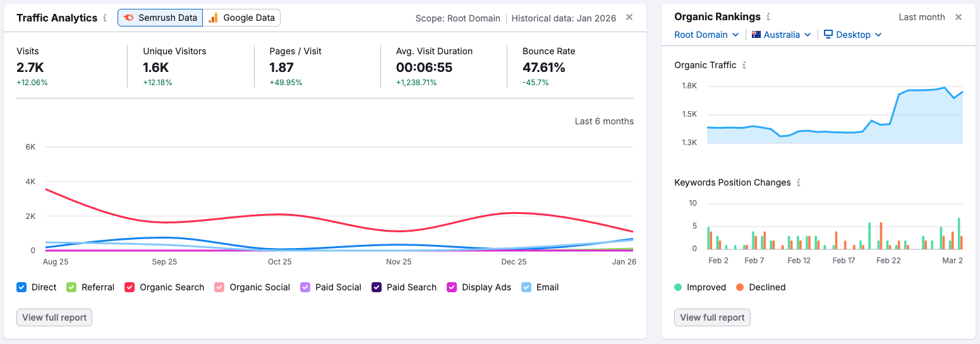Click info icon next to Traffic Analytics

coord(105,18)
